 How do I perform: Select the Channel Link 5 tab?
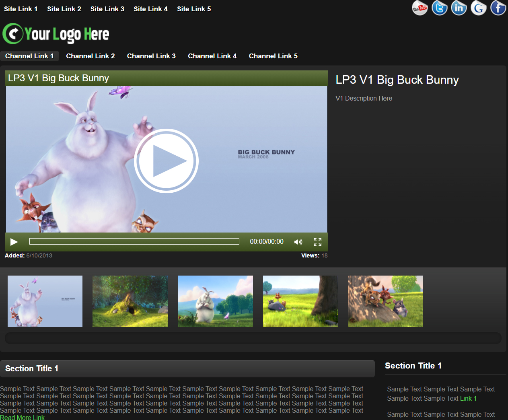273,56
